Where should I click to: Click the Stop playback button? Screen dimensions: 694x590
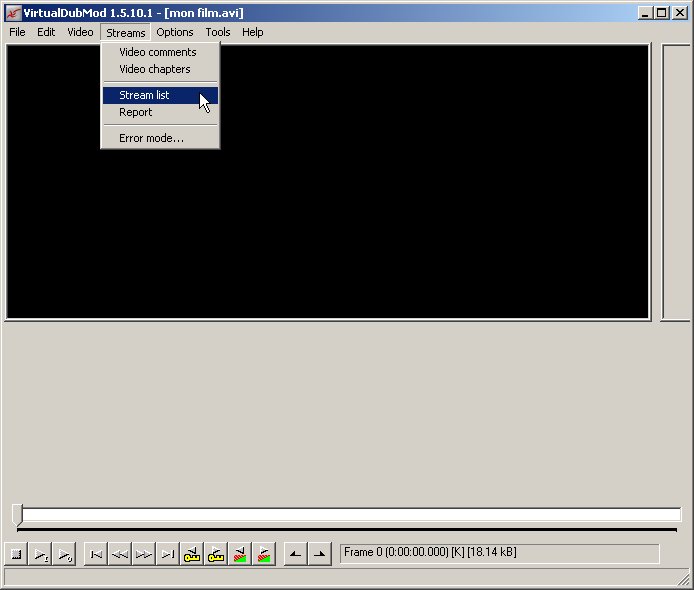point(16,554)
